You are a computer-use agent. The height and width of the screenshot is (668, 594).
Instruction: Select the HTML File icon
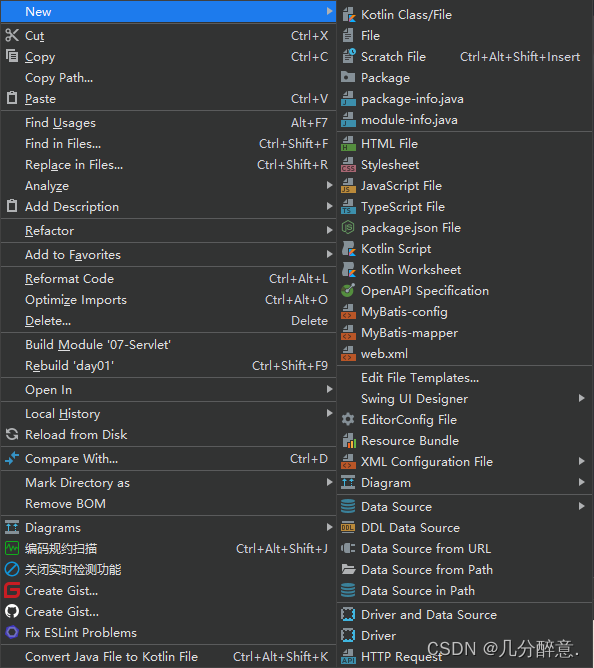click(x=348, y=144)
